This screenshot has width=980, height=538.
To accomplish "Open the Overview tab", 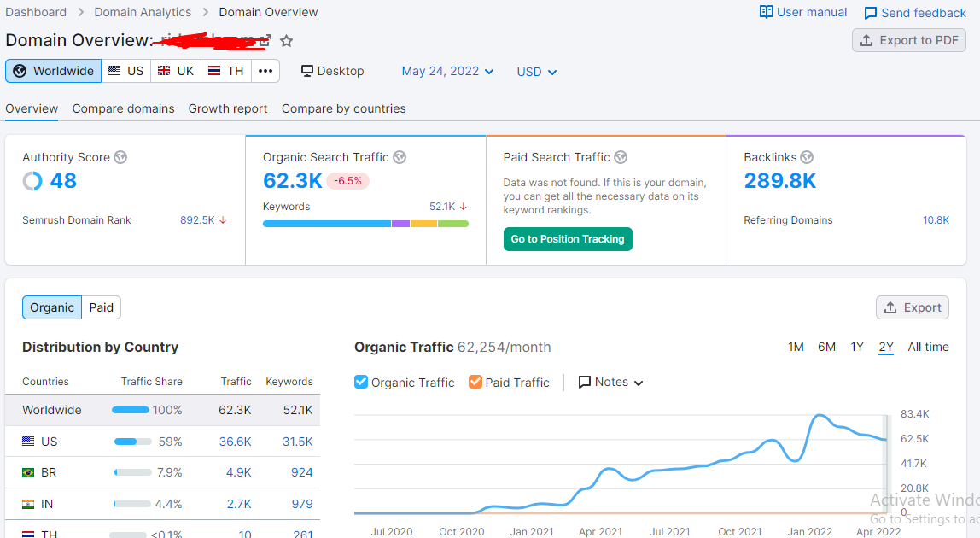I will tap(32, 108).
